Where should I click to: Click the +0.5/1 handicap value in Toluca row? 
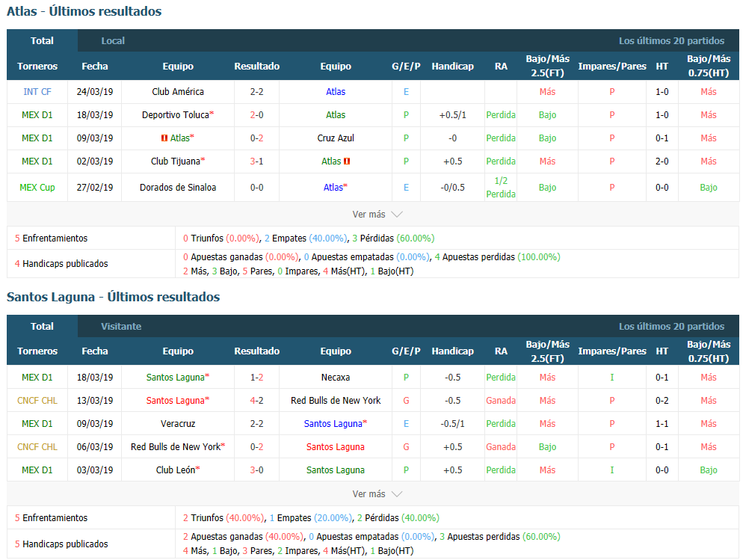452,115
